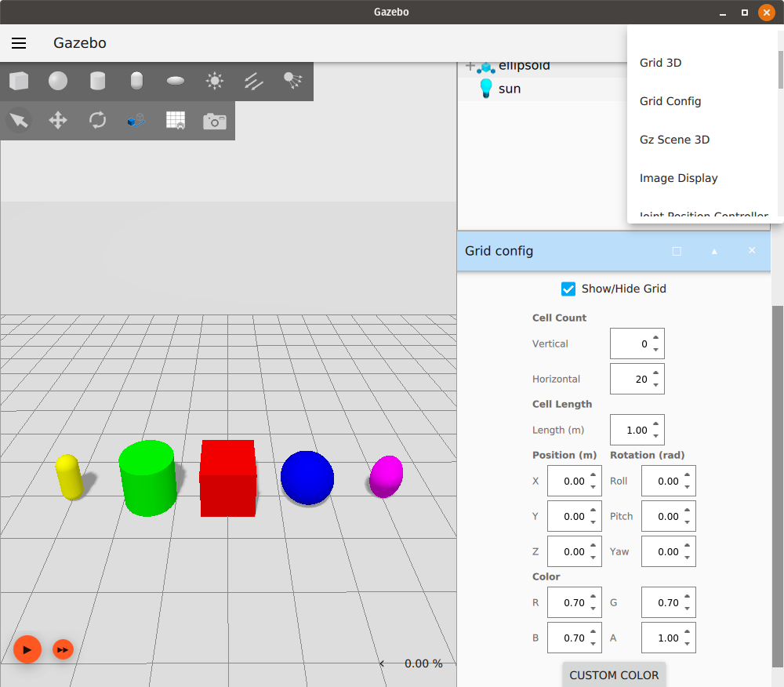Viewport: 784px width, 687px height.
Task: Click the magenta ellipsoid in scene
Action: coord(386,476)
